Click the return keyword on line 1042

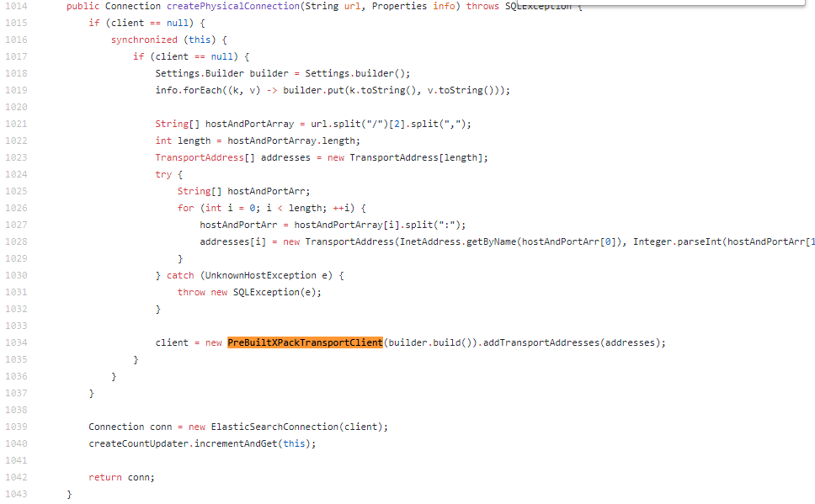pos(105,478)
